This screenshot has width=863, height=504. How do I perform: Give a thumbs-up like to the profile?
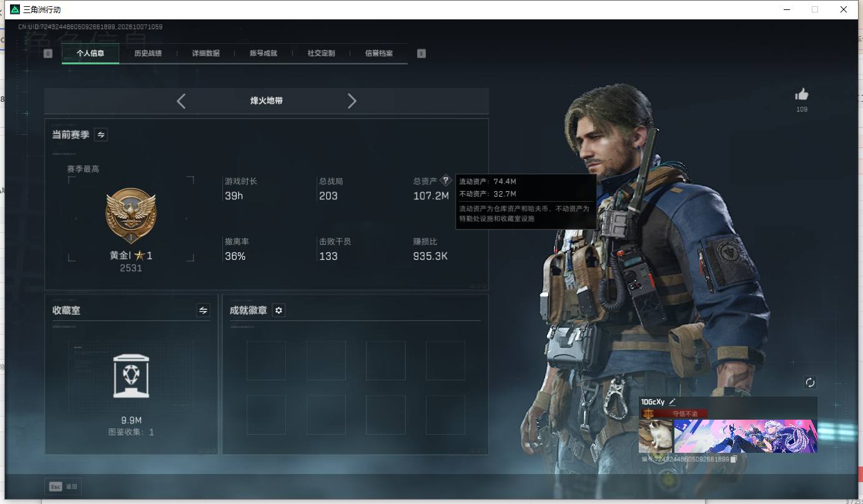pyautogui.click(x=802, y=94)
